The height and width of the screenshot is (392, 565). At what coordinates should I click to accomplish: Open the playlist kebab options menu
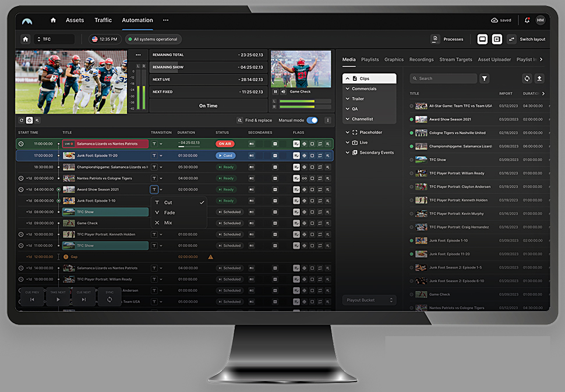click(x=327, y=121)
